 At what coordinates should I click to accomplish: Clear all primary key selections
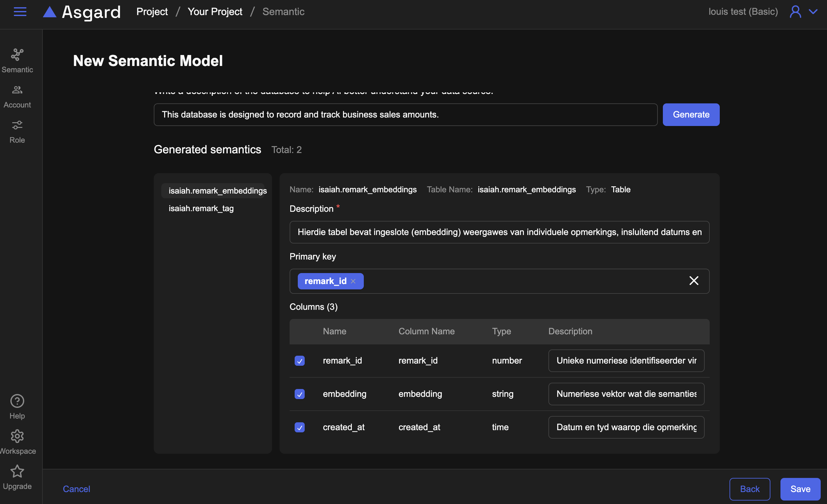pyautogui.click(x=694, y=281)
